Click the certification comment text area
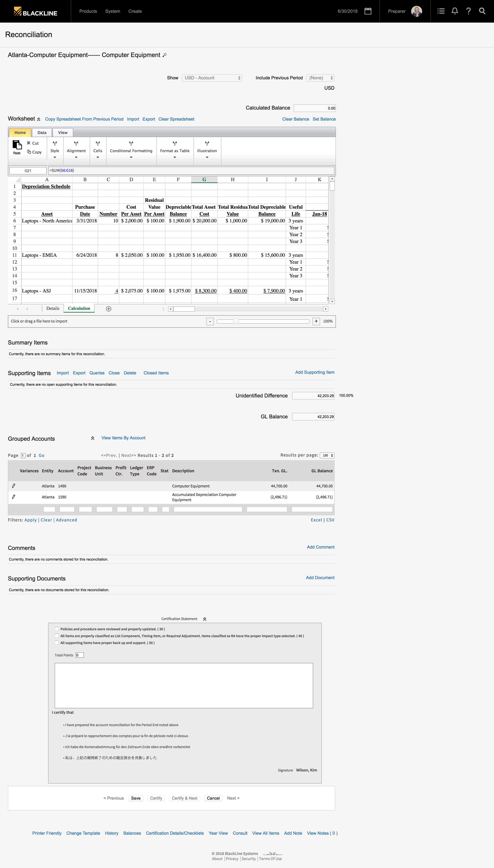The width and height of the screenshot is (494, 868). point(184,685)
